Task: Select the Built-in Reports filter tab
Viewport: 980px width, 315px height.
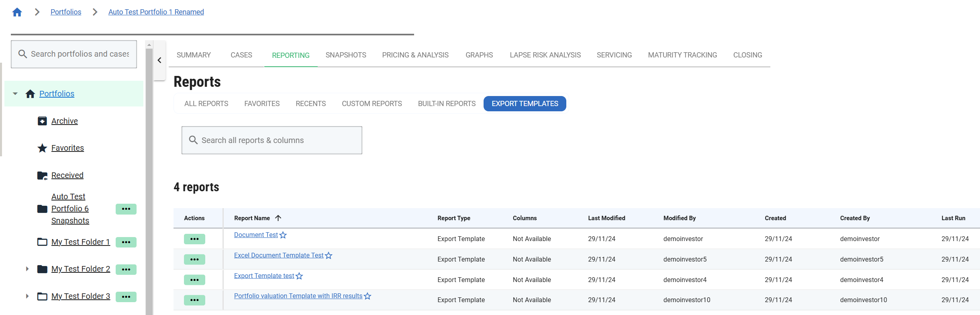Action: click(446, 104)
